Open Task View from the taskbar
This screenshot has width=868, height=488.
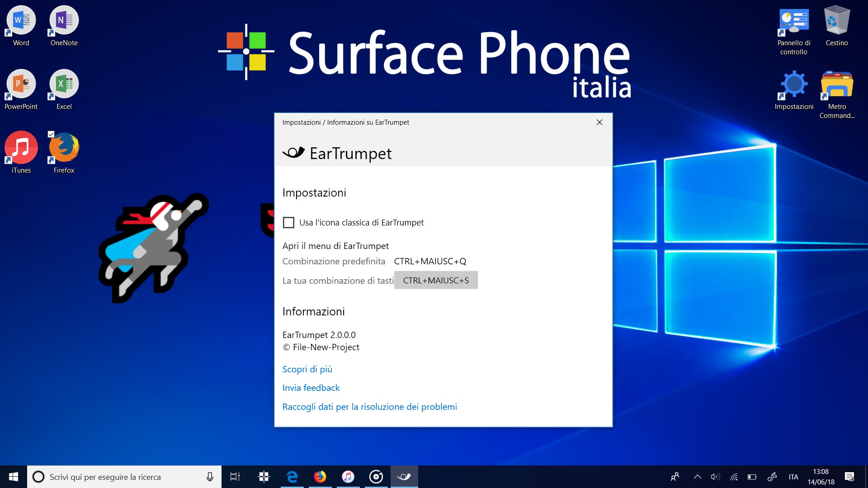[x=235, y=477]
